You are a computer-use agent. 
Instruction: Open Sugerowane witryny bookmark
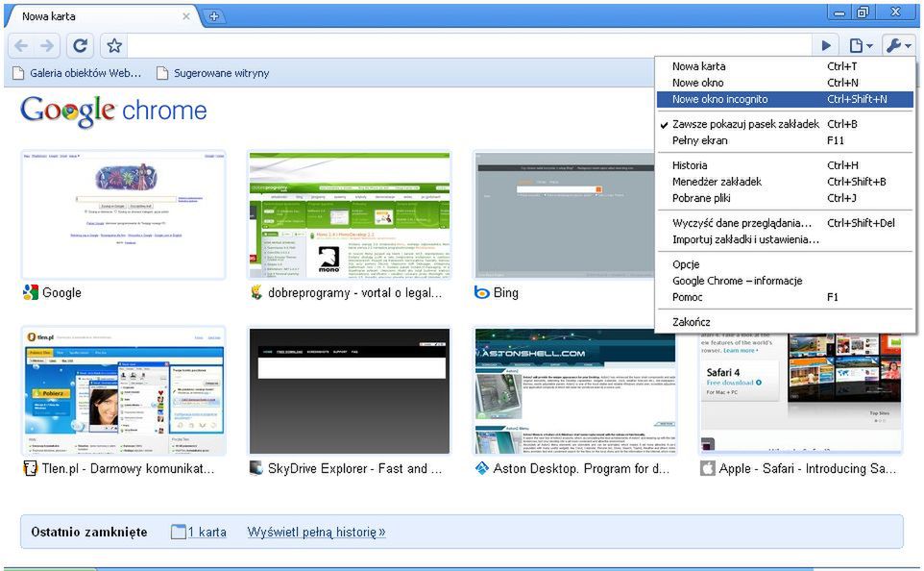(x=212, y=73)
